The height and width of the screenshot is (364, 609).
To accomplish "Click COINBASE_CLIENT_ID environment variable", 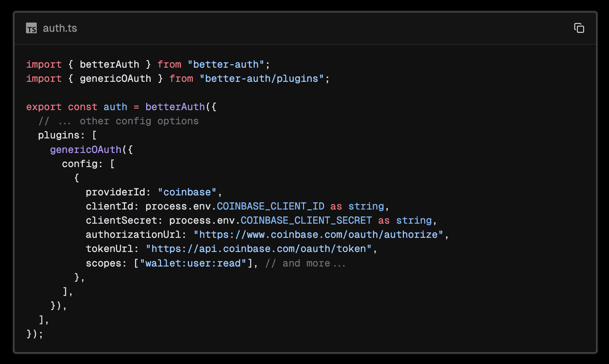I will (270, 206).
